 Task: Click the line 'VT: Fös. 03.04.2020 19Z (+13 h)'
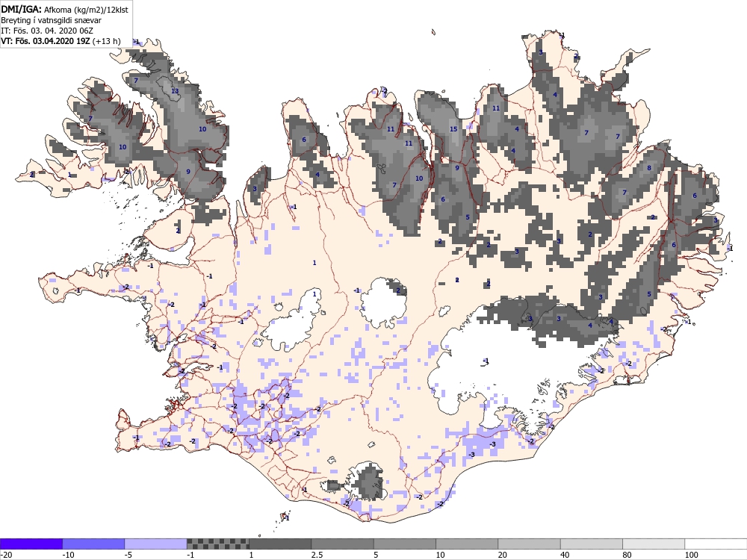coord(61,41)
